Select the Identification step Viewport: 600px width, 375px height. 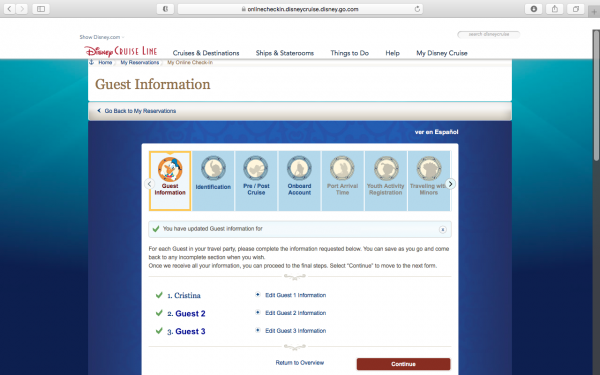coord(213,181)
